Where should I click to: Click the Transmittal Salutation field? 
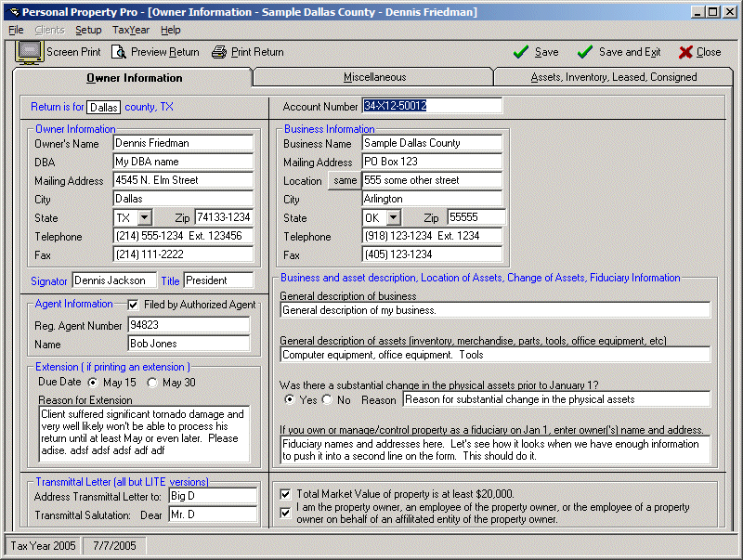[213, 514]
